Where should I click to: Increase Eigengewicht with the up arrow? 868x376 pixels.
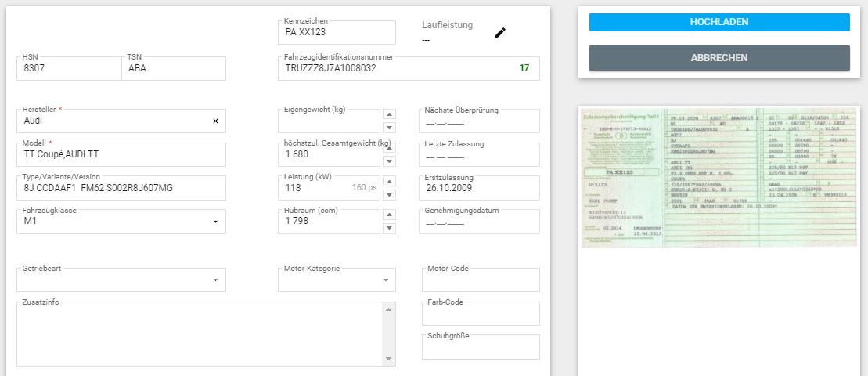[x=390, y=114]
